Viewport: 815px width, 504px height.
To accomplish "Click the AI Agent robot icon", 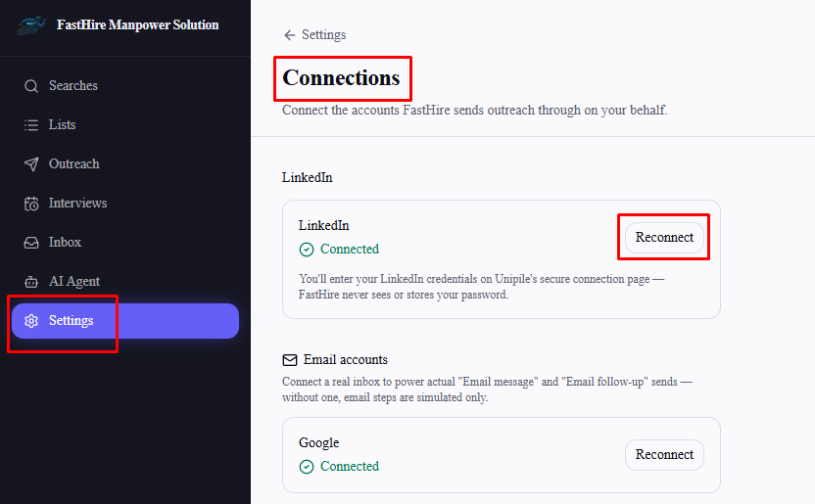I will click(31, 282).
